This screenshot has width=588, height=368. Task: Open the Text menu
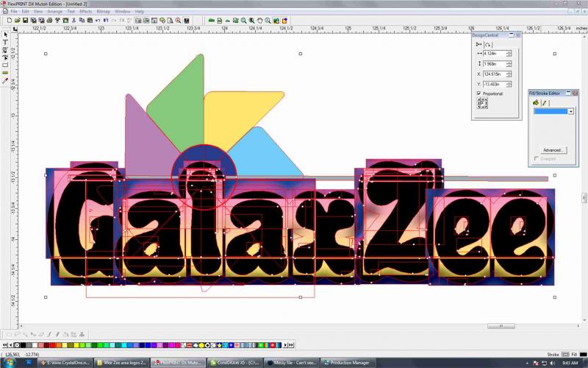pyautogui.click(x=71, y=12)
